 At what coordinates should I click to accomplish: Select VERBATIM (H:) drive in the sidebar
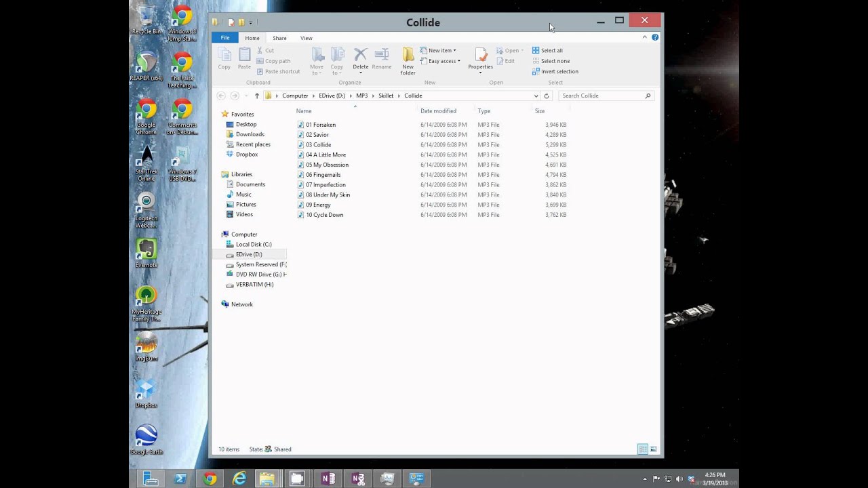click(x=254, y=284)
